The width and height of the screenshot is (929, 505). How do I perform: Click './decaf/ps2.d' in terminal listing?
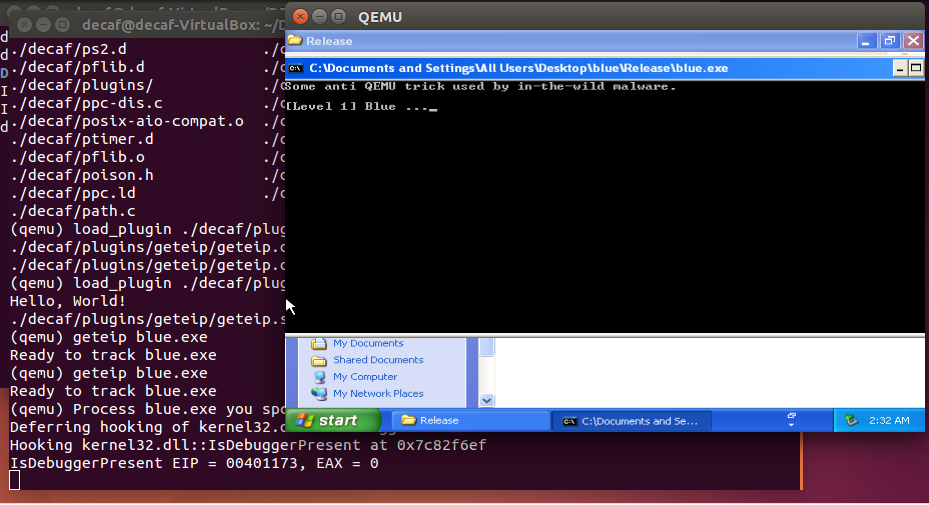[x=68, y=49]
